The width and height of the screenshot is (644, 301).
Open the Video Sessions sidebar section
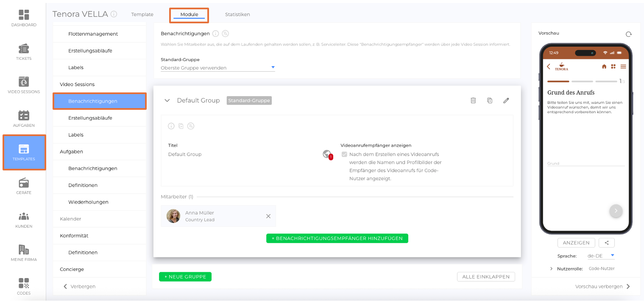[77, 84]
